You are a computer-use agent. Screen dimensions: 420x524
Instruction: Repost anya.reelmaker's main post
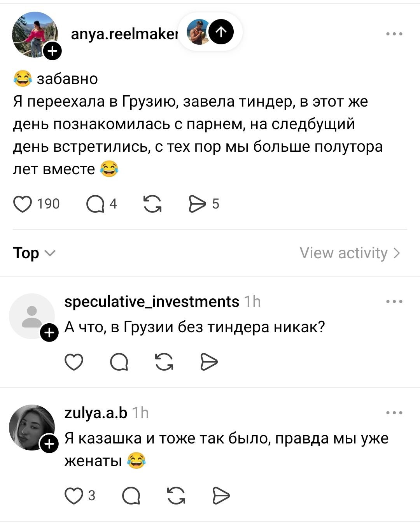pos(152,204)
